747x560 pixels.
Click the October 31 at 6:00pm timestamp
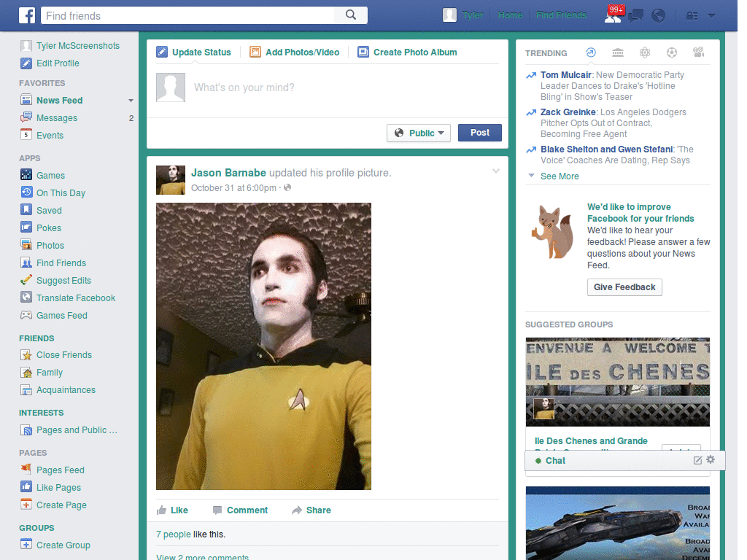point(233,188)
